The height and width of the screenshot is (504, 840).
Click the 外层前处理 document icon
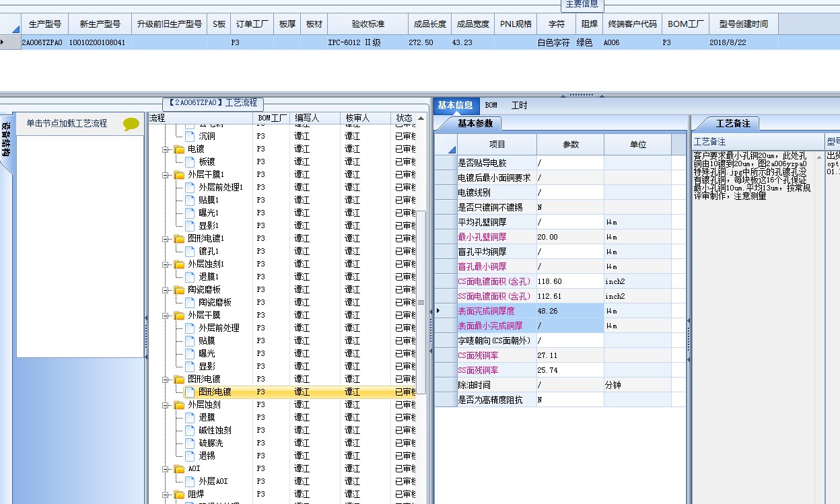tap(190, 328)
